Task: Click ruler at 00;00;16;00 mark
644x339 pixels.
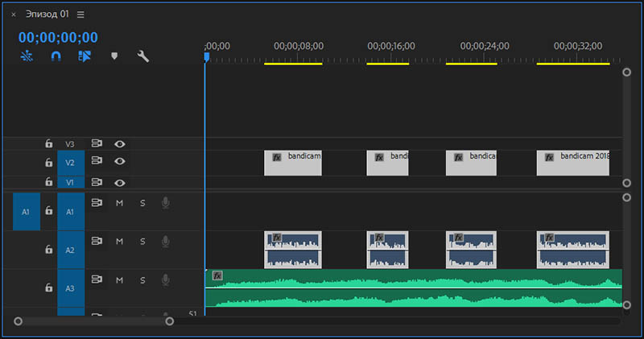Action: [391, 46]
